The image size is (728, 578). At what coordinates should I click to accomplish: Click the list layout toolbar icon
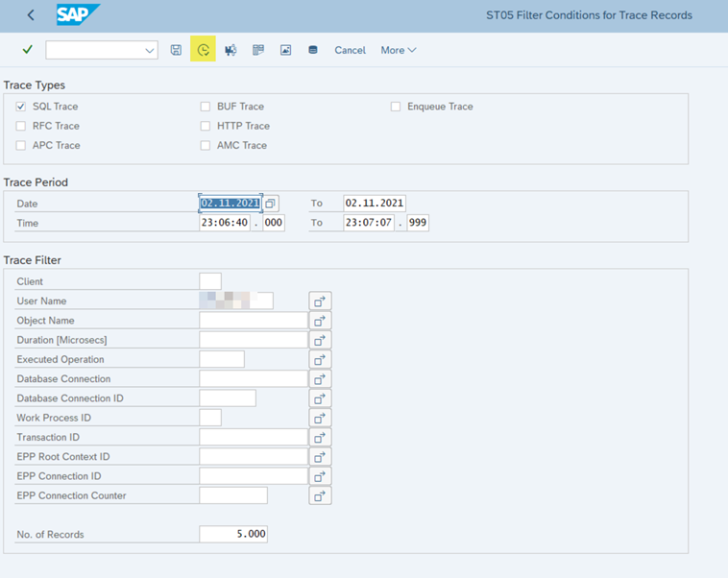258,50
